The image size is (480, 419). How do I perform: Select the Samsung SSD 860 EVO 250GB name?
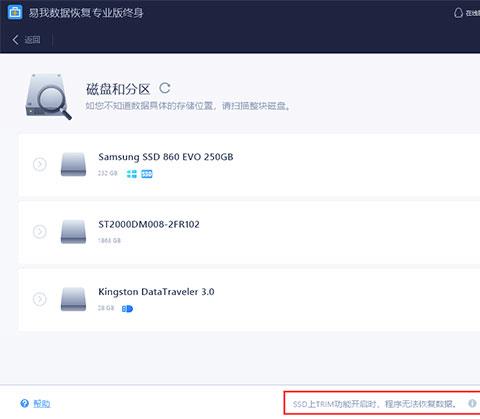point(166,157)
